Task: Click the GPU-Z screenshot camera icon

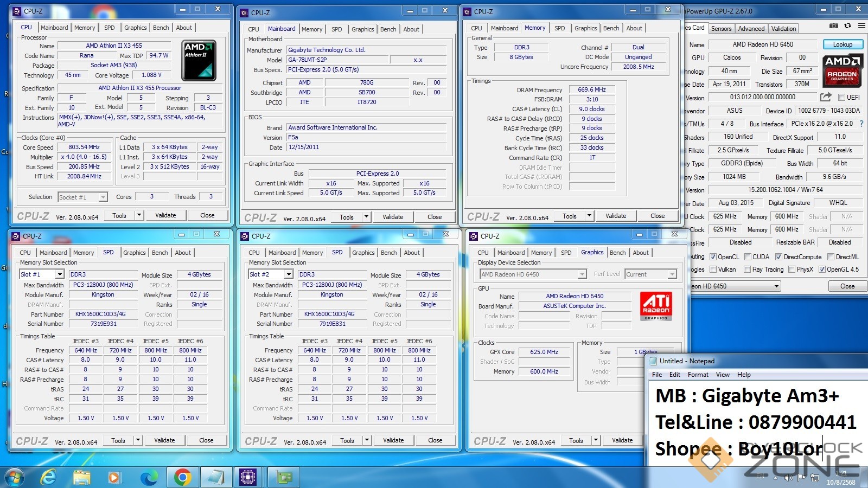Action: tap(834, 25)
